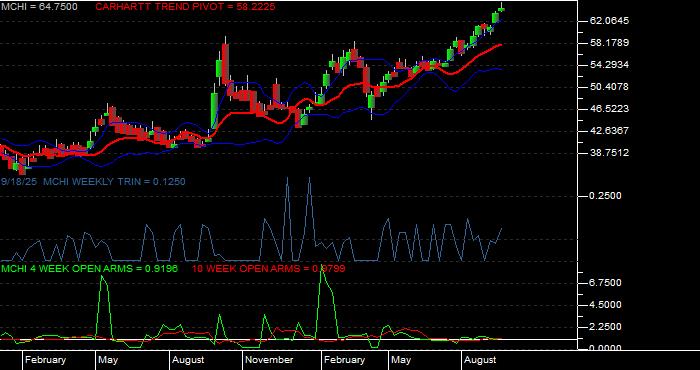Click the last August timeline label
Viewport: 700px width, 370px height.
tap(480, 360)
